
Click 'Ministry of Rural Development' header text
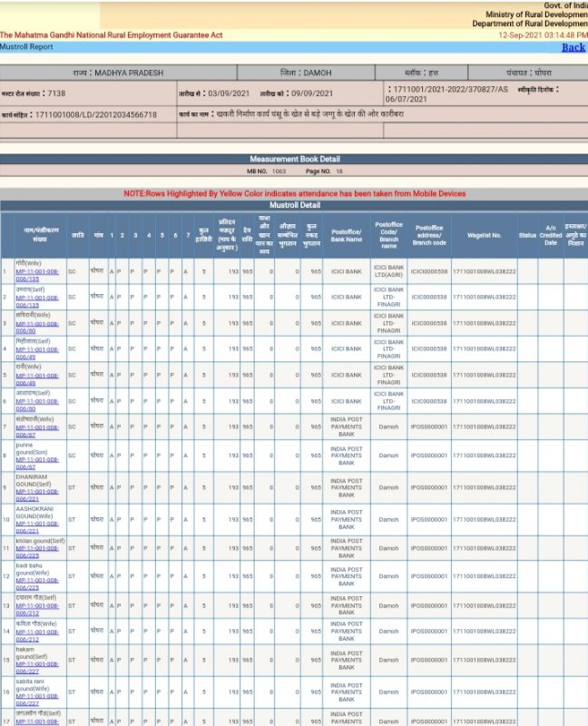coord(536,15)
